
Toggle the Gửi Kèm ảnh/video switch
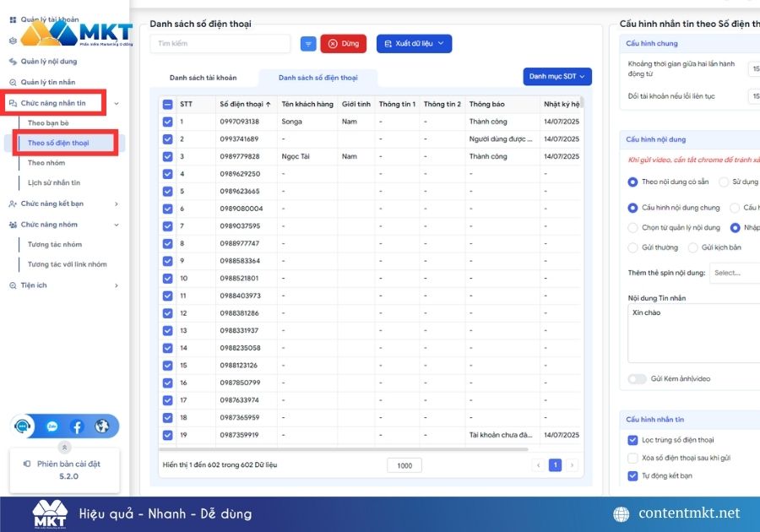(x=637, y=379)
